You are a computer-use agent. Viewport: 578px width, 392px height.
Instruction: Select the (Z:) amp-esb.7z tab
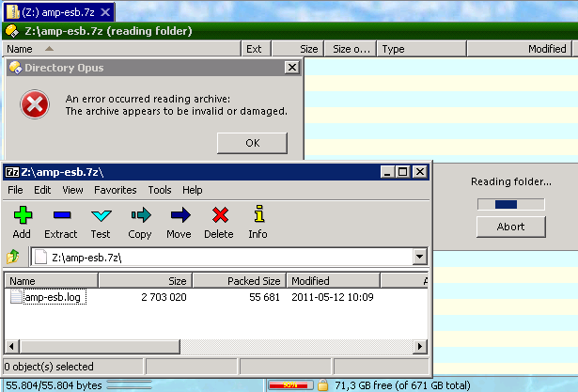59,12
